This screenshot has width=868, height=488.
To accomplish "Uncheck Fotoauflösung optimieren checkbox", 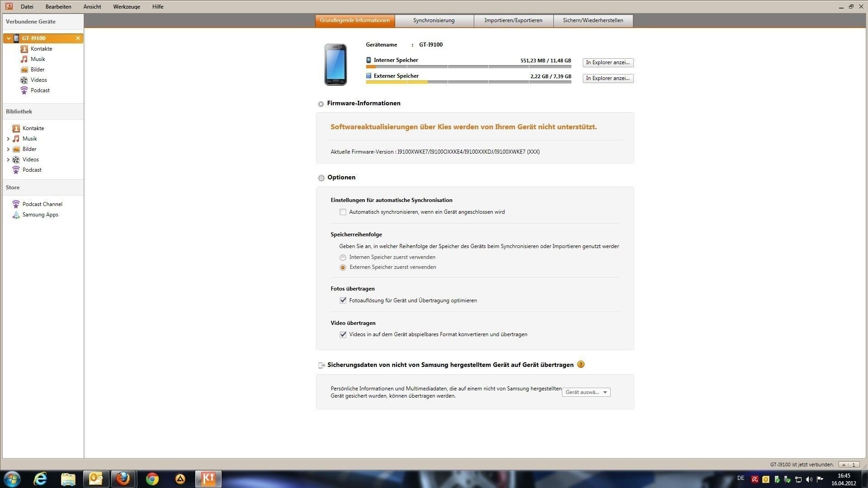I will 343,300.
